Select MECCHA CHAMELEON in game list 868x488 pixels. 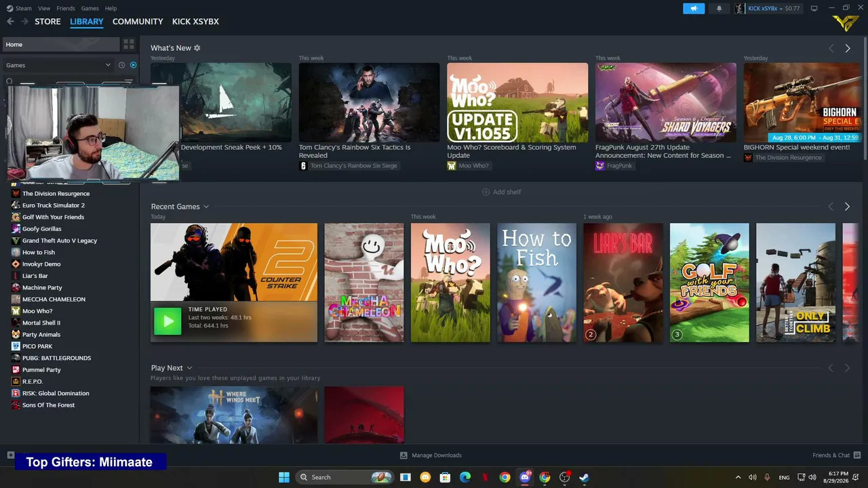pos(54,300)
